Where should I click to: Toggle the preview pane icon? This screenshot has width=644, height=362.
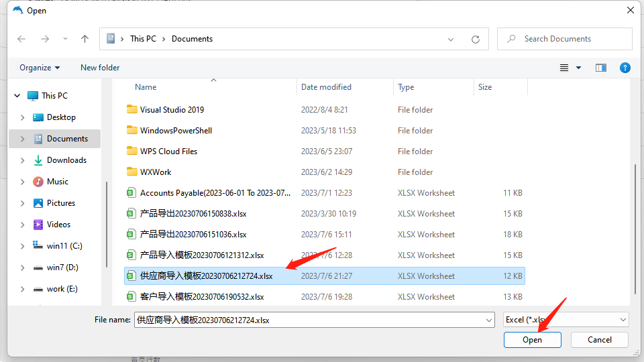pyautogui.click(x=600, y=68)
